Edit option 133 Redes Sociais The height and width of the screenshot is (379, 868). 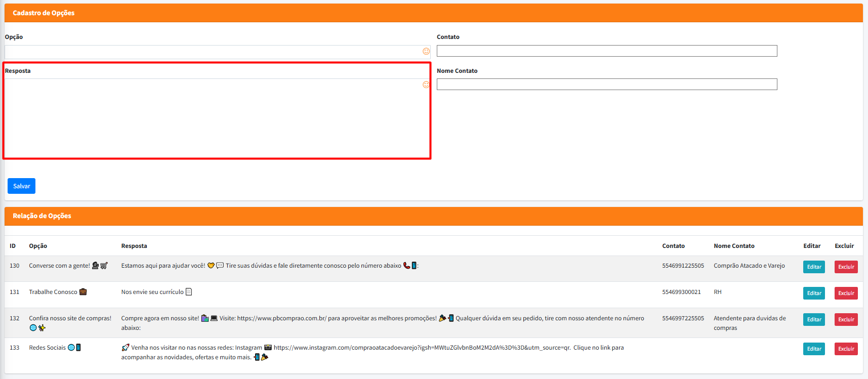click(x=813, y=349)
